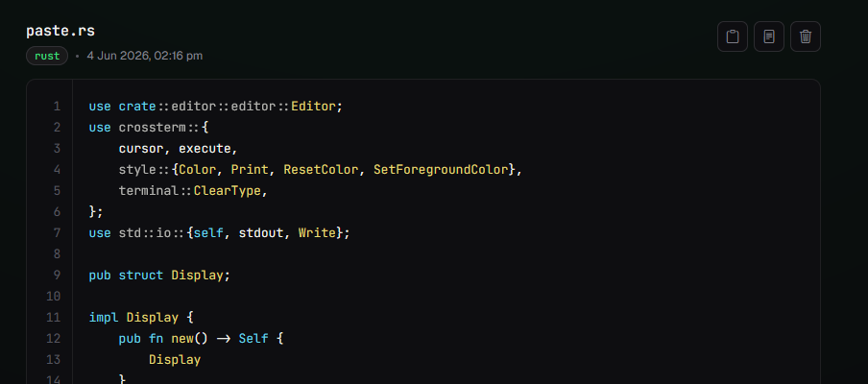Click the rust language badge
This screenshot has height=384, width=868.
tap(47, 56)
